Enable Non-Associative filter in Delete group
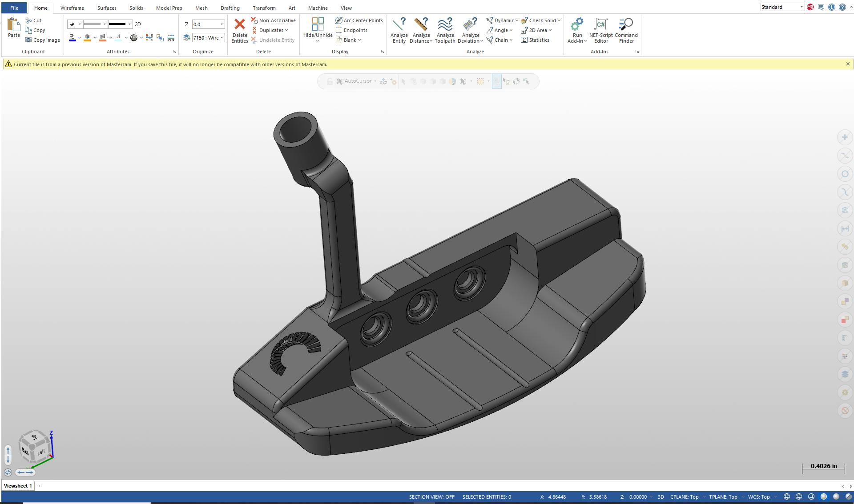 point(273,20)
